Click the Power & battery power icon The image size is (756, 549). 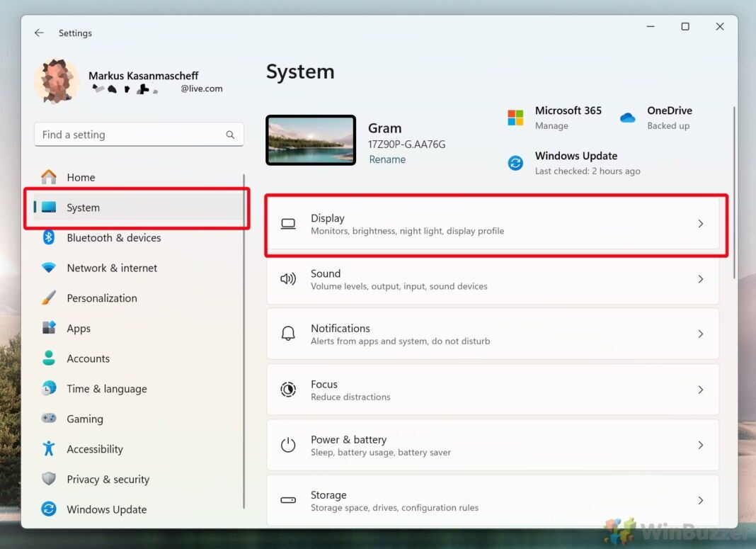288,445
